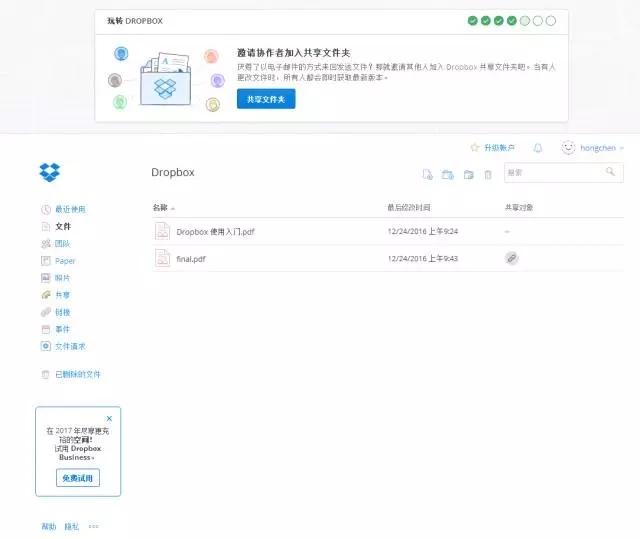Image resolution: width=640 pixels, height=539 pixels.
Task: Click the 升级账户 link
Action: (499, 148)
